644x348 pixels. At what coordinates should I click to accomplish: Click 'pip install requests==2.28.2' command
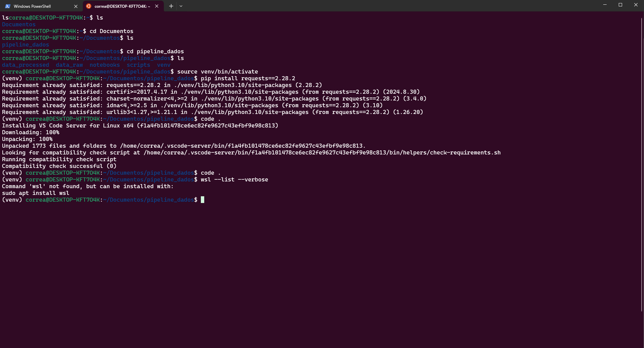pos(248,78)
